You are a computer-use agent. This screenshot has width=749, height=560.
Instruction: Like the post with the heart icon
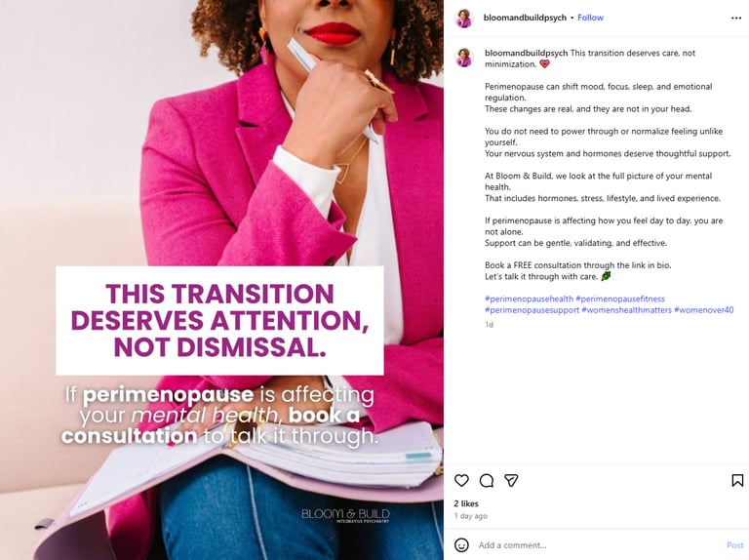pos(461,480)
